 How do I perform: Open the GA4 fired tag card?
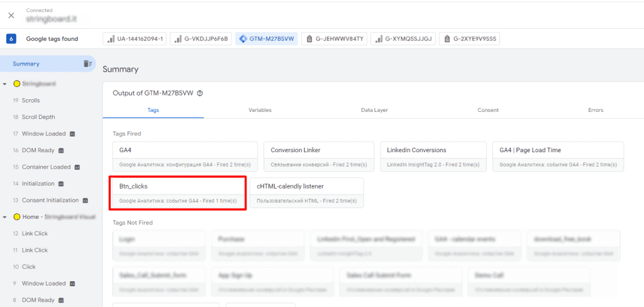pyautogui.click(x=186, y=157)
